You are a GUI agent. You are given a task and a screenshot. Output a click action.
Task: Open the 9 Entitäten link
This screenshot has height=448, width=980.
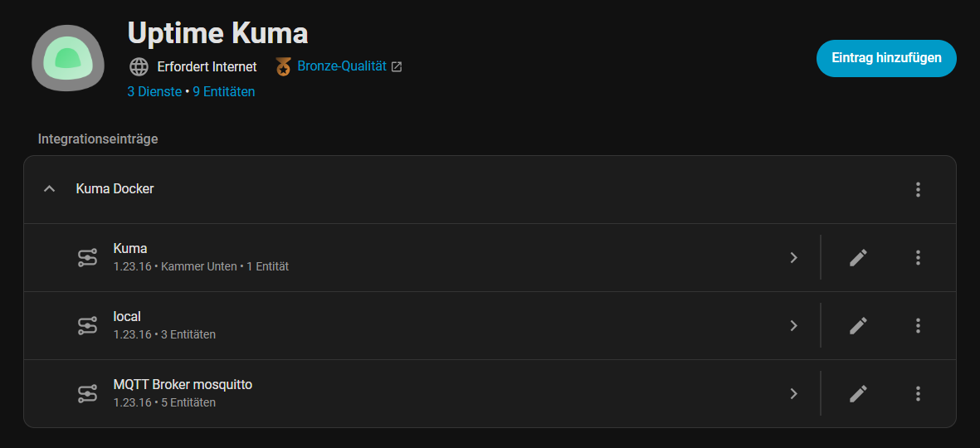[x=224, y=92]
